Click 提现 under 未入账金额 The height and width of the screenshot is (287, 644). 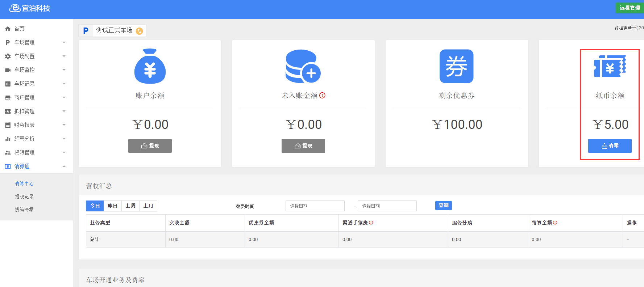(x=303, y=146)
